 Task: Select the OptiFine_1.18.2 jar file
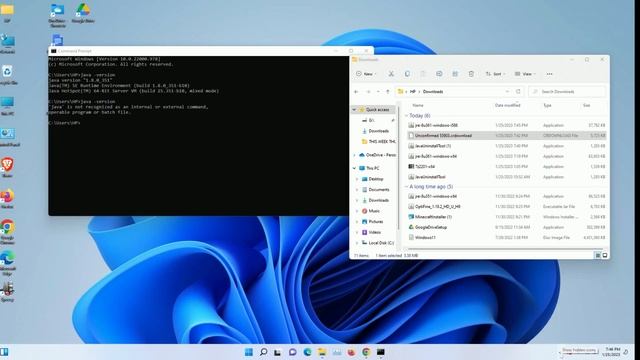click(507, 207)
